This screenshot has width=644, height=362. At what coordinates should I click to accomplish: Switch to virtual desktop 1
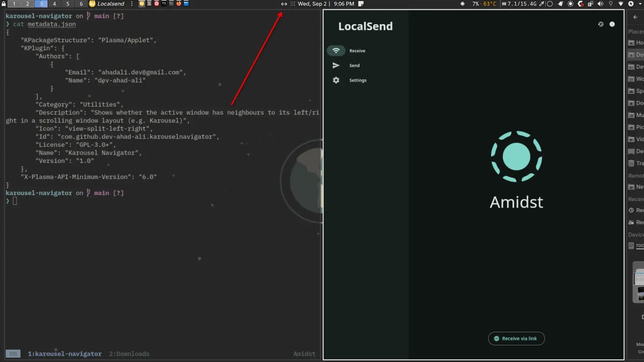coord(14,4)
